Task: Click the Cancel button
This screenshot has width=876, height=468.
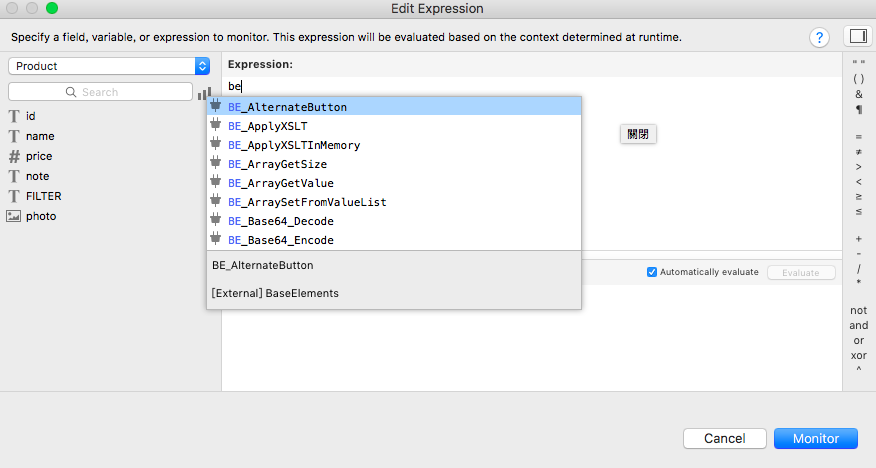Action: pyautogui.click(x=725, y=438)
